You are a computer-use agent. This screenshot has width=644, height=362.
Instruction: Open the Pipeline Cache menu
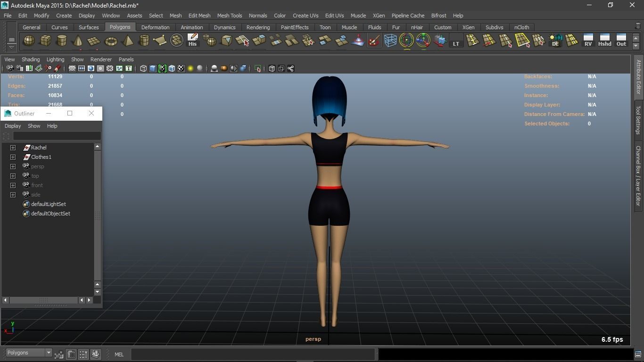(x=408, y=16)
